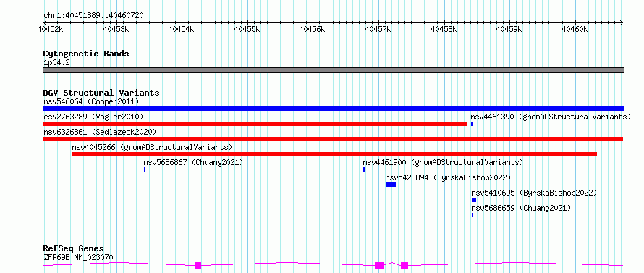Open the nsv5686659 (Chuang2021) label

click(521, 208)
